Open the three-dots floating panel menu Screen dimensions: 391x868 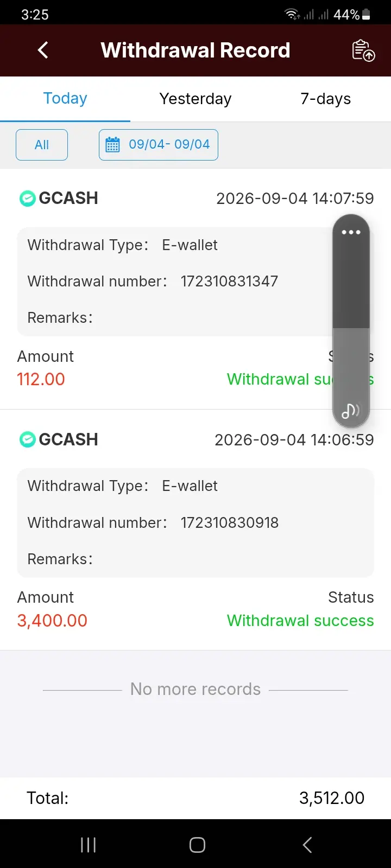click(x=351, y=232)
